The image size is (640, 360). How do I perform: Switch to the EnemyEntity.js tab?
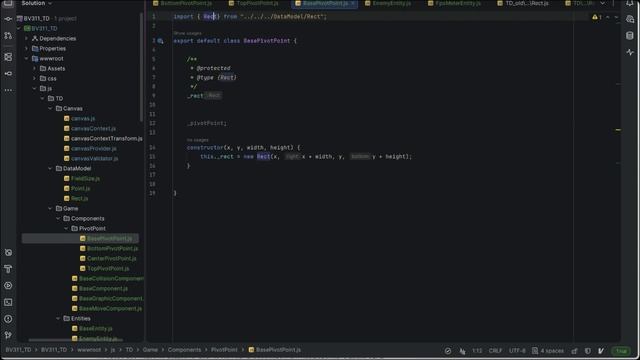click(x=388, y=3)
